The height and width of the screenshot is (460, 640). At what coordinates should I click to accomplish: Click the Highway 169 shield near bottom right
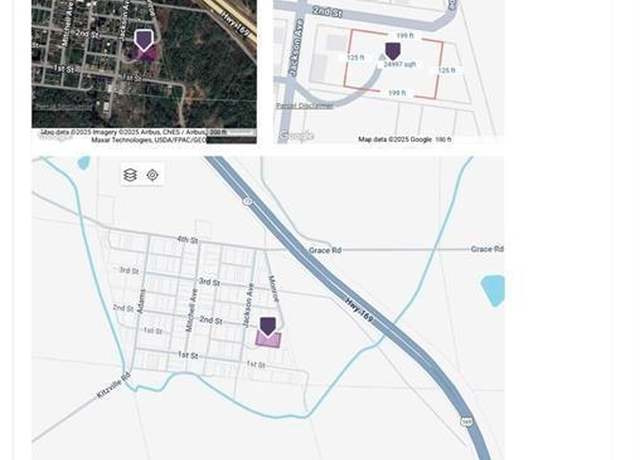(x=467, y=421)
